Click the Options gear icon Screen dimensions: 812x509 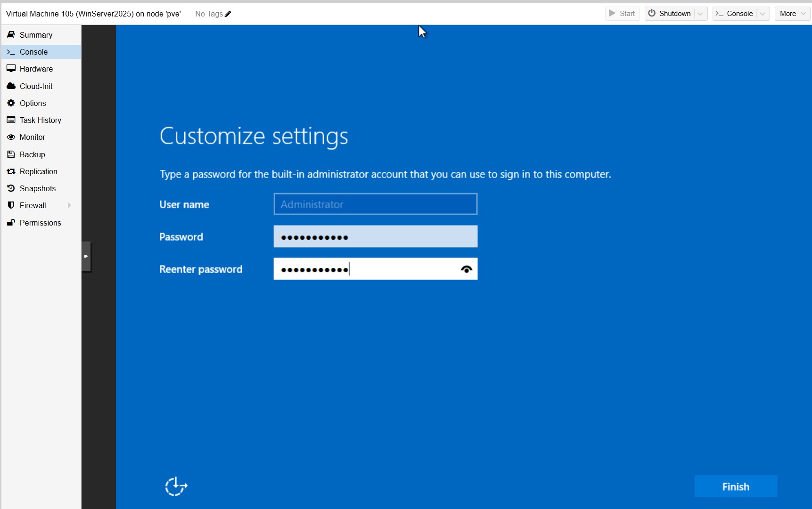click(11, 103)
